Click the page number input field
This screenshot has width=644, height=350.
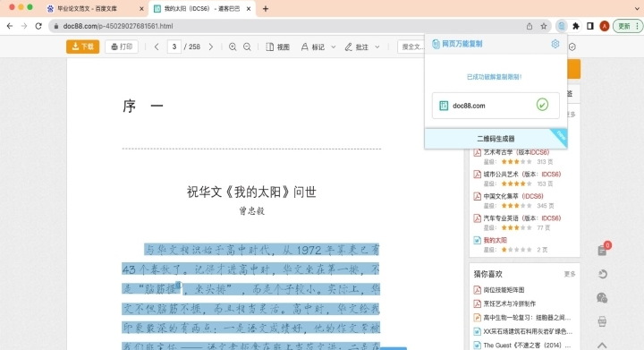click(x=174, y=47)
